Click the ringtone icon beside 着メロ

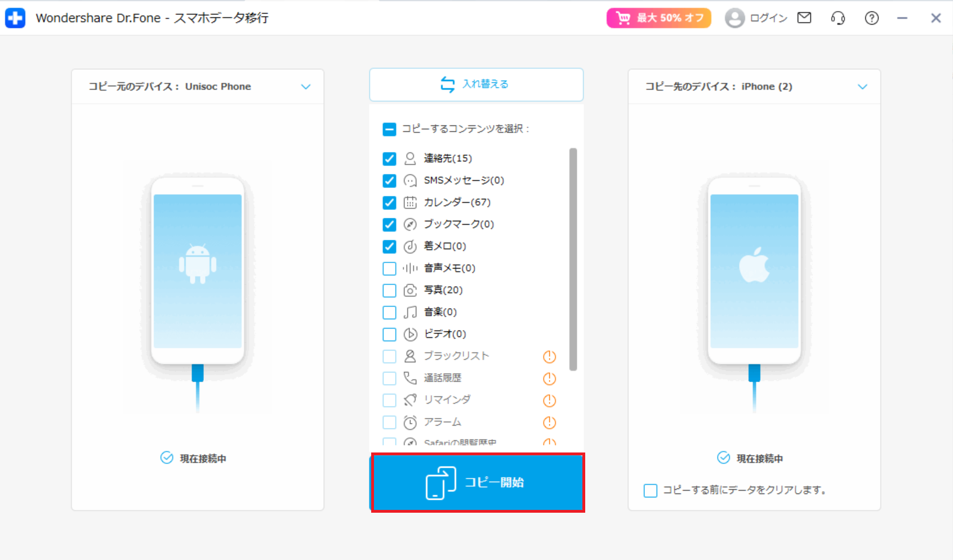pos(410,247)
